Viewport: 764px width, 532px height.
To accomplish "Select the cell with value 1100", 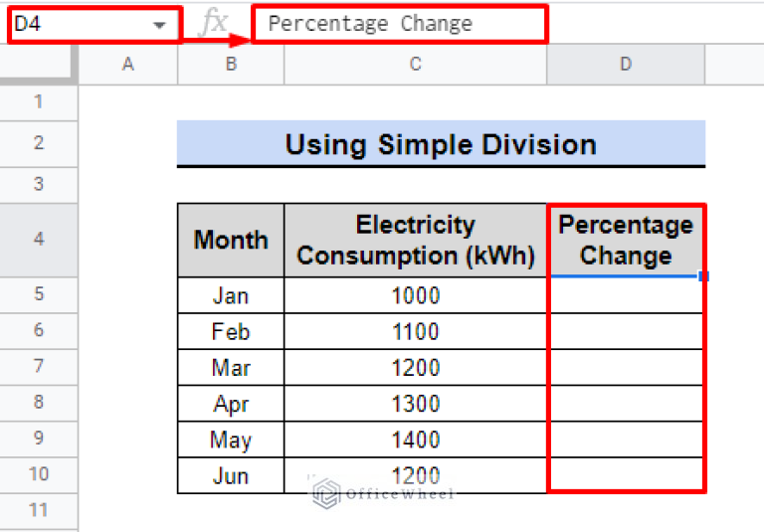I will click(416, 331).
